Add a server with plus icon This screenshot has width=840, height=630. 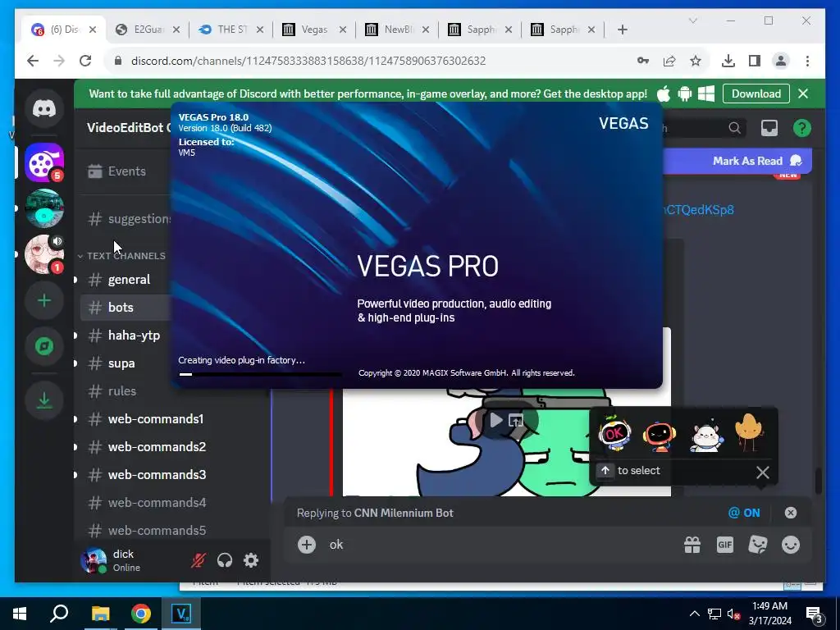tap(44, 300)
